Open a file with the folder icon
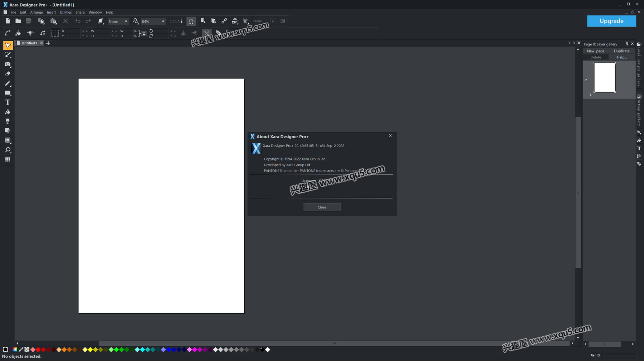 click(18, 21)
